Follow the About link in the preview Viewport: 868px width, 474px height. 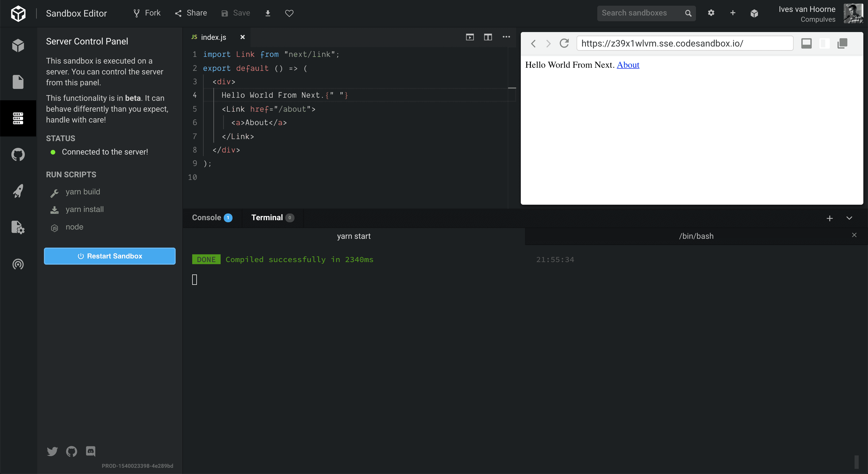628,65
